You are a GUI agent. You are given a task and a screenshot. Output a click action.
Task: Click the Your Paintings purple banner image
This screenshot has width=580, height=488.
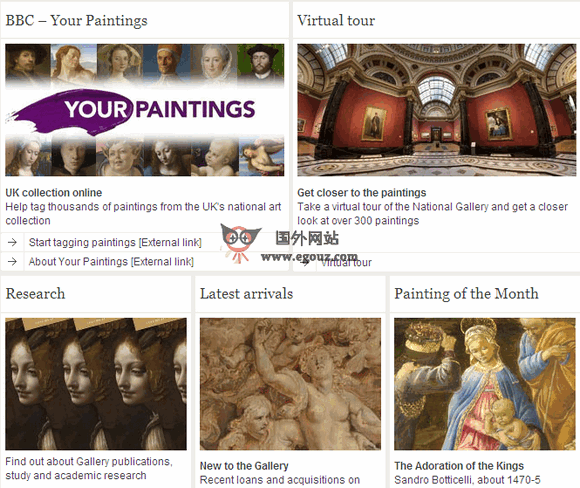[145, 110]
